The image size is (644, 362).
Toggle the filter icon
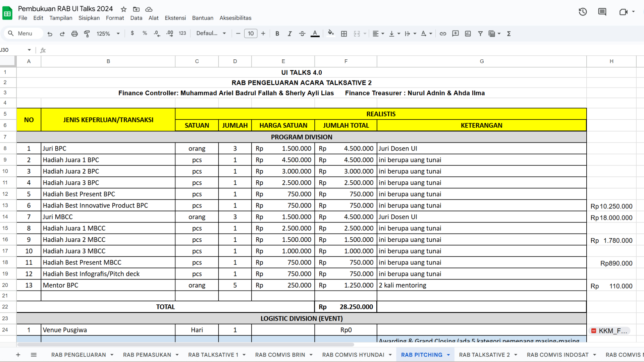(x=480, y=34)
